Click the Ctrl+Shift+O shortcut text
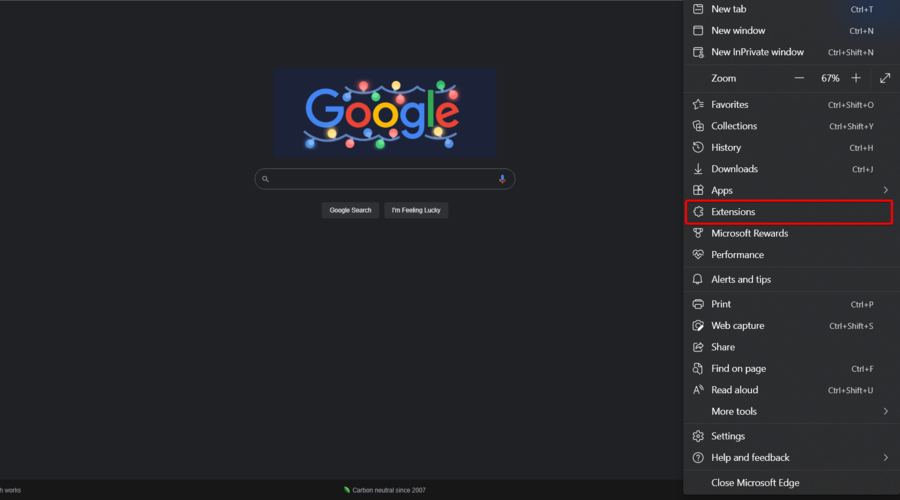The width and height of the screenshot is (900, 500). pos(851,105)
